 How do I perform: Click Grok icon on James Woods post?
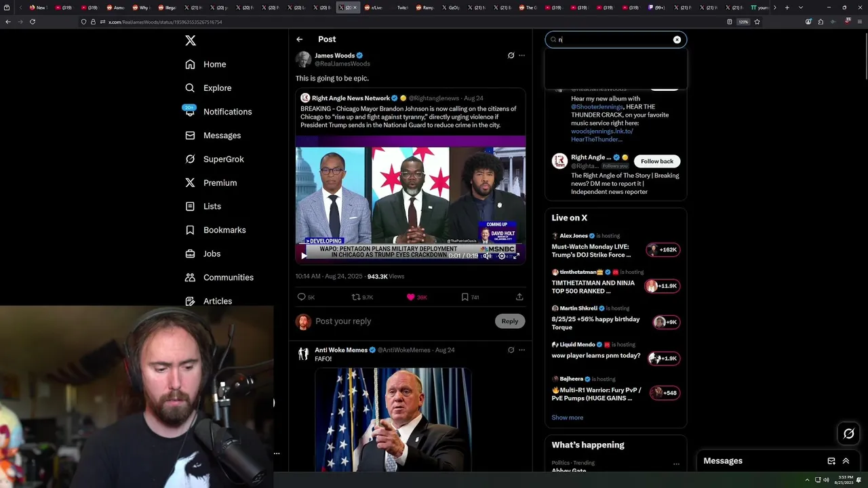point(511,56)
